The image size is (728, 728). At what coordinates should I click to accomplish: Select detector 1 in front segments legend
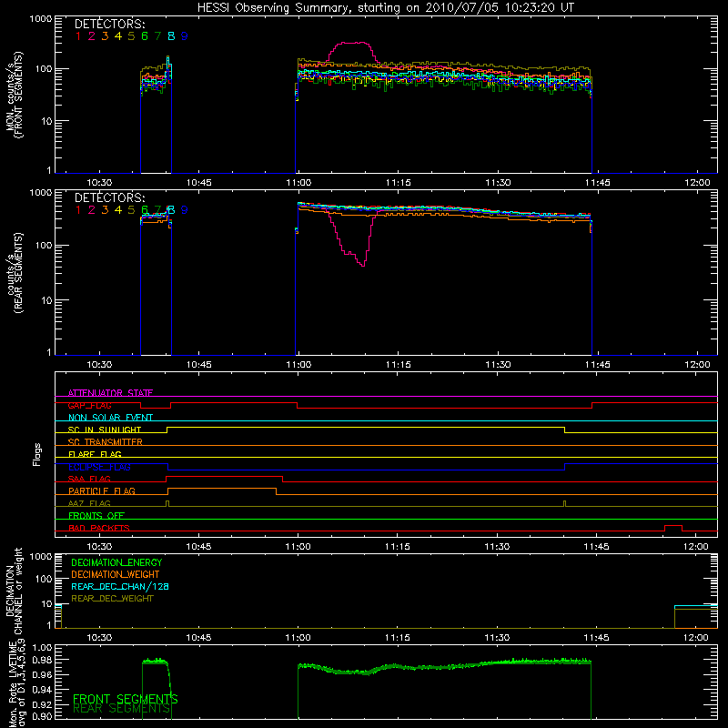tap(78, 36)
